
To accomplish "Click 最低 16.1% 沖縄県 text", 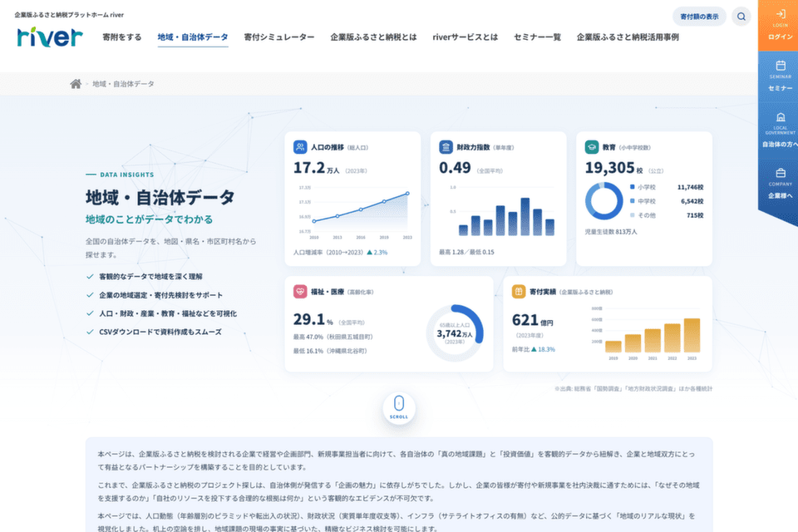I will click(x=330, y=351).
